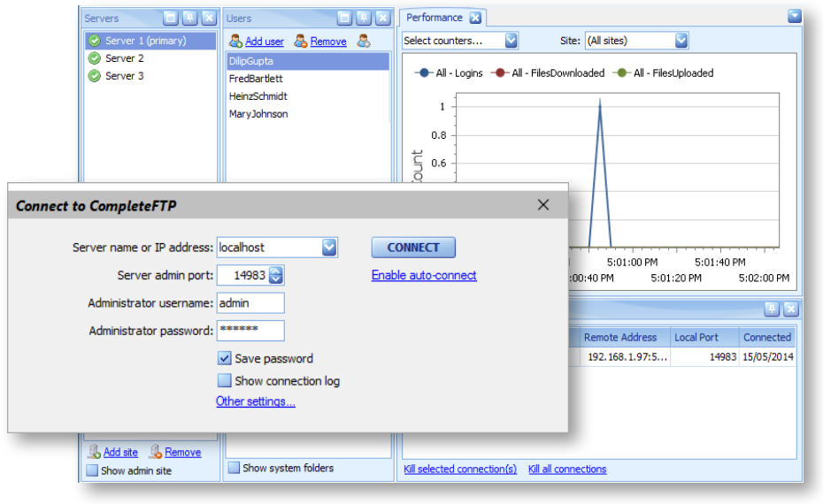Click the third user icon after Remove
The height and width of the screenshot is (504, 823).
point(364,41)
